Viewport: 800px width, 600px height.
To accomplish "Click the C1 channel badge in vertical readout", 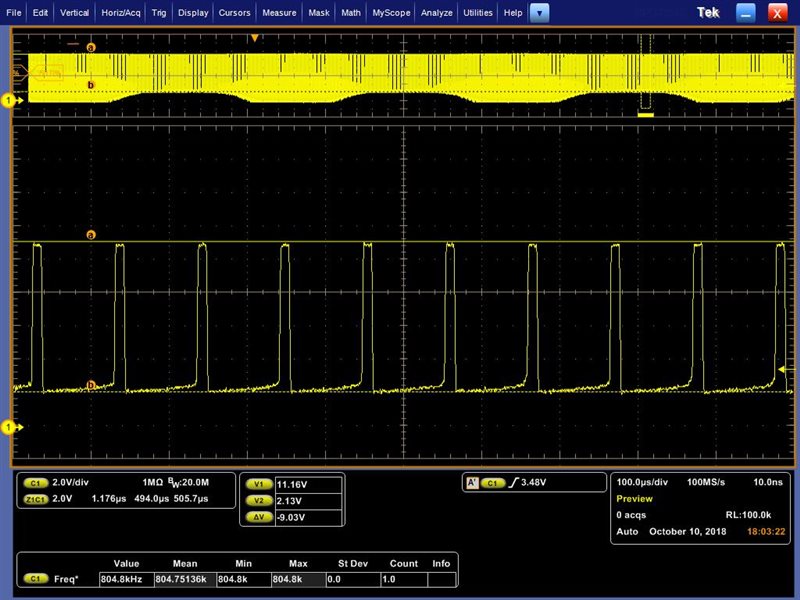I will pyautogui.click(x=35, y=483).
